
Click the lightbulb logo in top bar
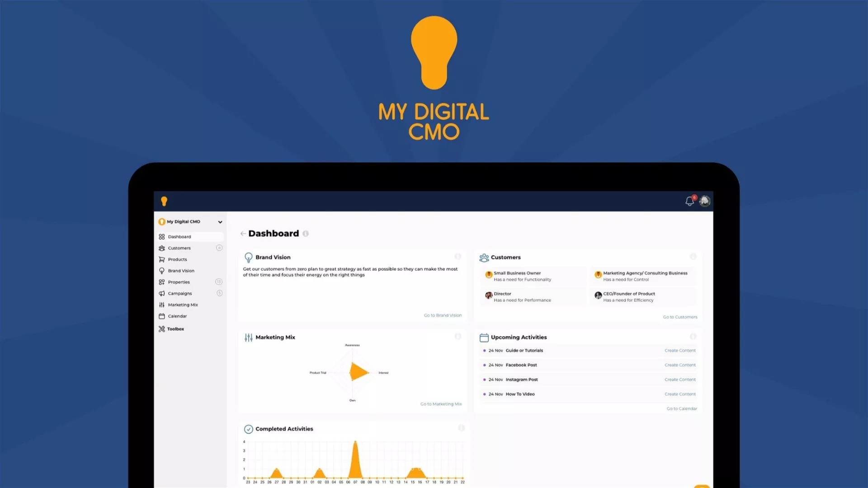(164, 201)
